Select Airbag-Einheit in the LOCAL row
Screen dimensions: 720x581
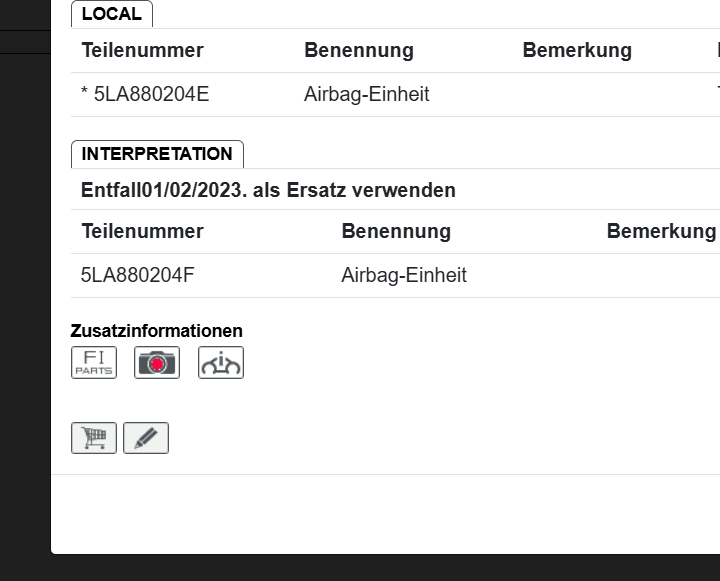pos(366,94)
